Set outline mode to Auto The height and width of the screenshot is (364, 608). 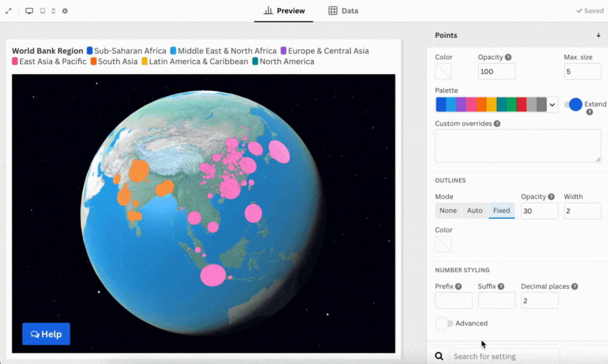(x=475, y=211)
